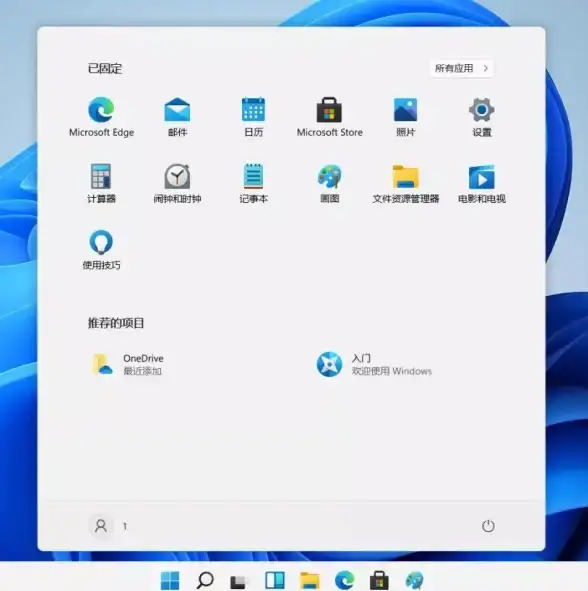Image resolution: width=588 pixels, height=591 pixels.
Task: Open Microsoft Edge from pinned apps
Action: tap(101, 116)
